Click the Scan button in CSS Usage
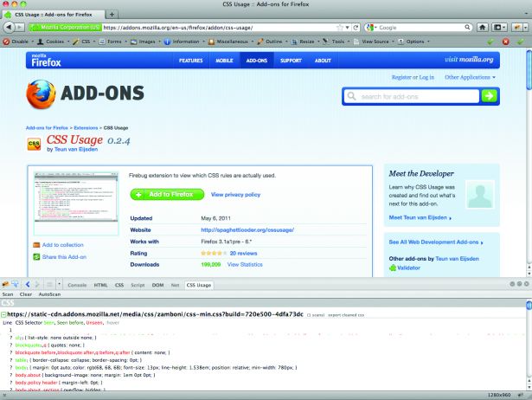Image resolution: width=532 pixels, height=400 pixels. 8,294
